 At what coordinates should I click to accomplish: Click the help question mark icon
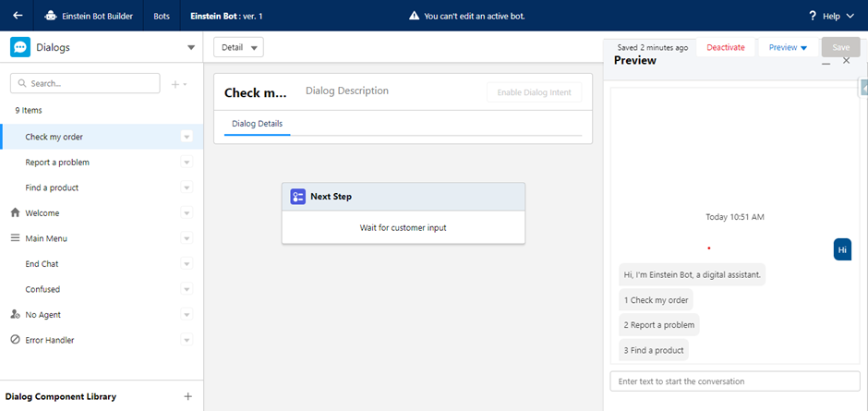(x=813, y=16)
